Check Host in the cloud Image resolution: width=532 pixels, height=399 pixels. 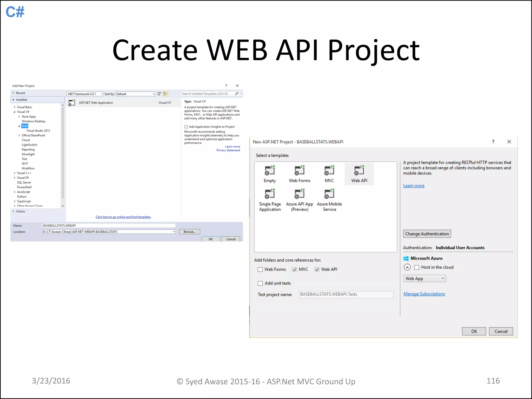click(x=417, y=267)
